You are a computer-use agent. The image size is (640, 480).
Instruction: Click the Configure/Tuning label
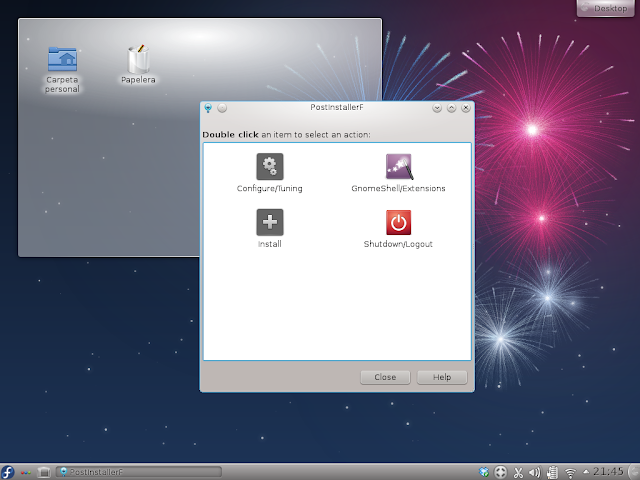point(269,189)
